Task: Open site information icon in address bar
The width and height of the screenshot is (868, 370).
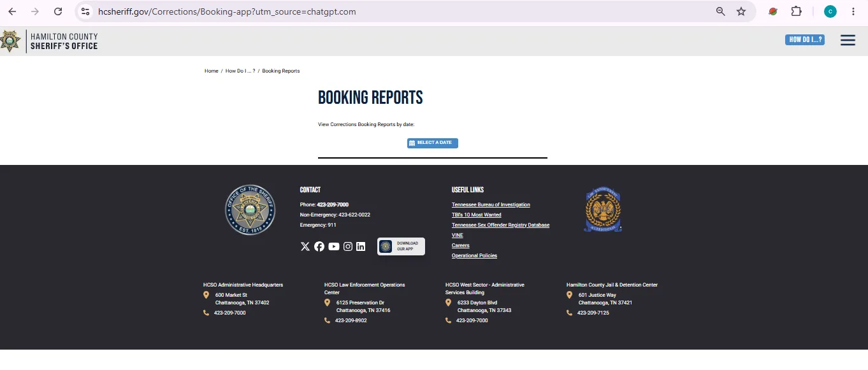Action: tap(85, 11)
